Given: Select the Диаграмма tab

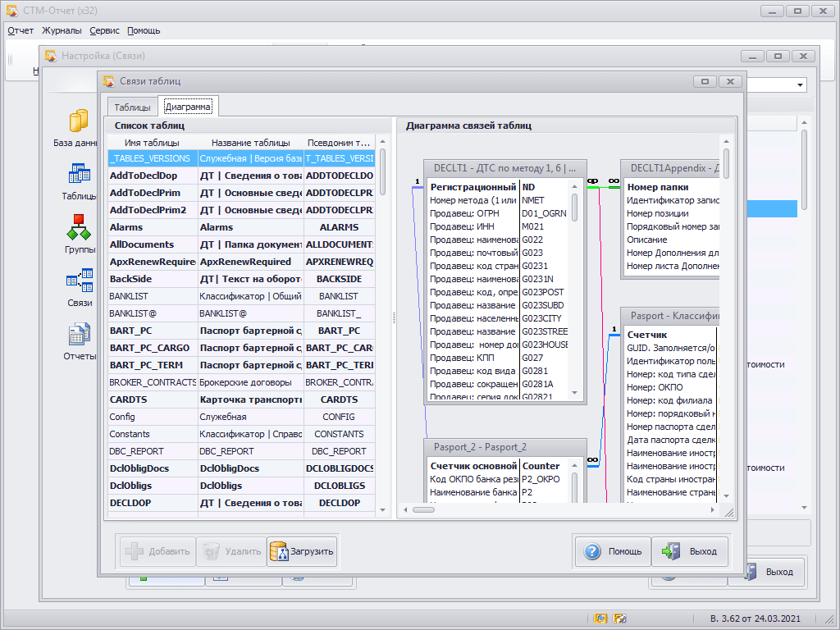Looking at the screenshot, I should coord(188,107).
